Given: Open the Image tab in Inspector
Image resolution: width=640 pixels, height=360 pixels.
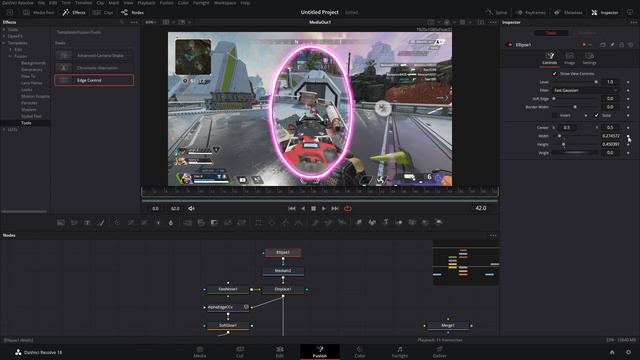Looking at the screenshot, I should point(569,58).
